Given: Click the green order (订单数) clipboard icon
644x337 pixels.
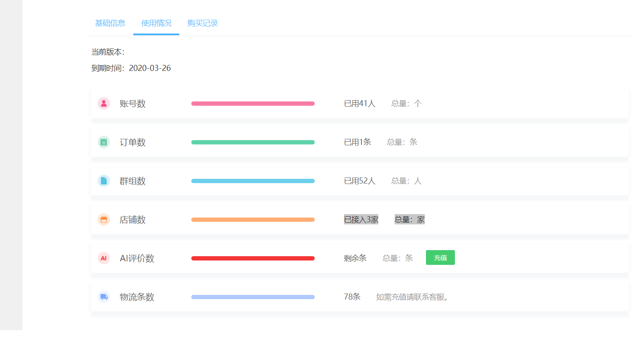Looking at the screenshot, I should pos(104,142).
